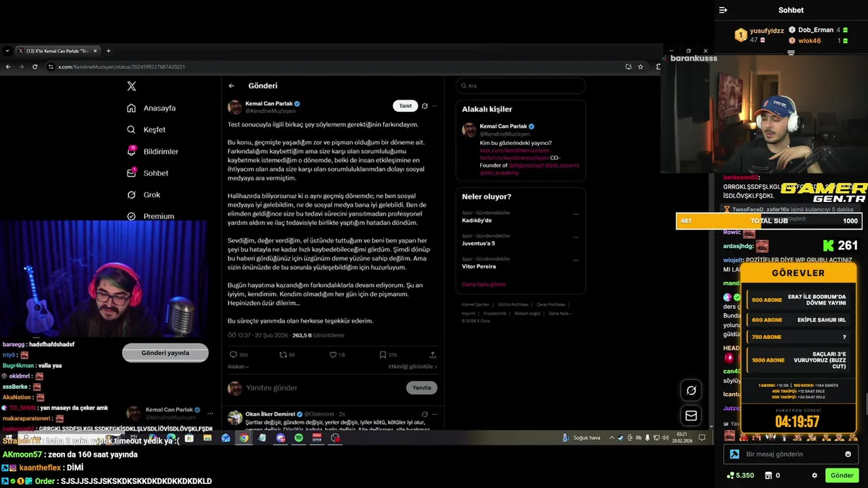The width and height of the screenshot is (868, 488).
Task: Open the emoji picker in chat input
Action: click(x=848, y=454)
